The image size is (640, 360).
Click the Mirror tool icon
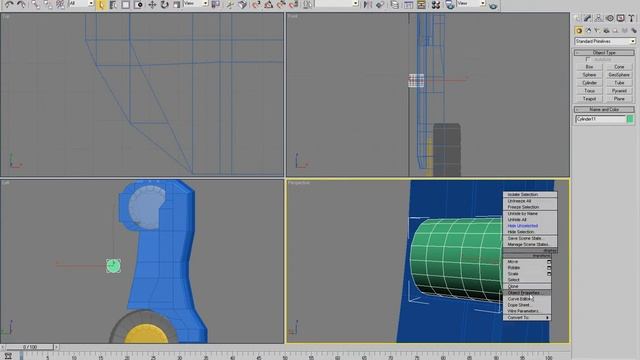(367, 4)
